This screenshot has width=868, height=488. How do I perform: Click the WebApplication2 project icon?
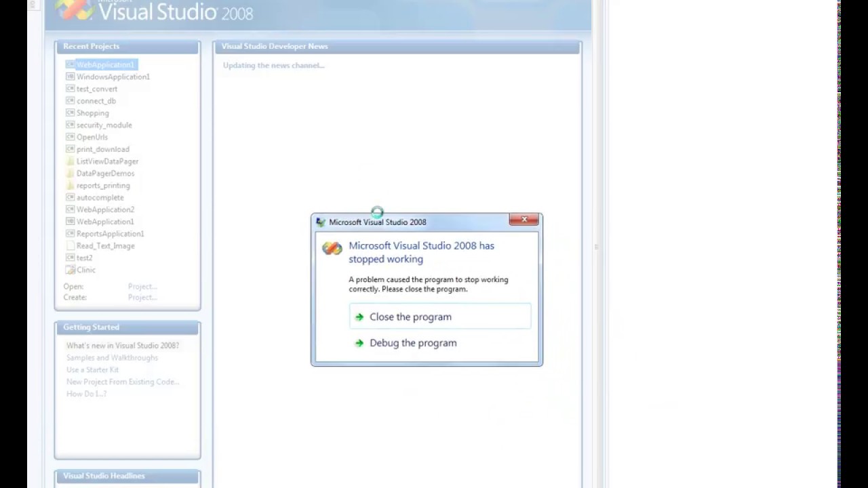pyautogui.click(x=70, y=209)
